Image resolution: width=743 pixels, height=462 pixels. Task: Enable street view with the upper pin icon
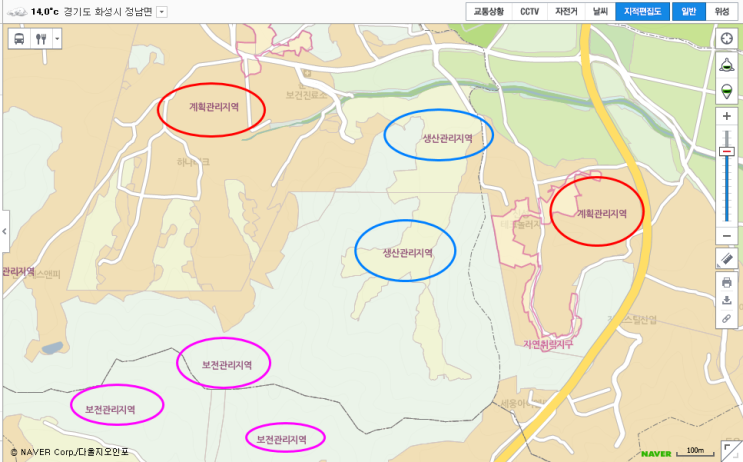pyautogui.click(x=726, y=64)
